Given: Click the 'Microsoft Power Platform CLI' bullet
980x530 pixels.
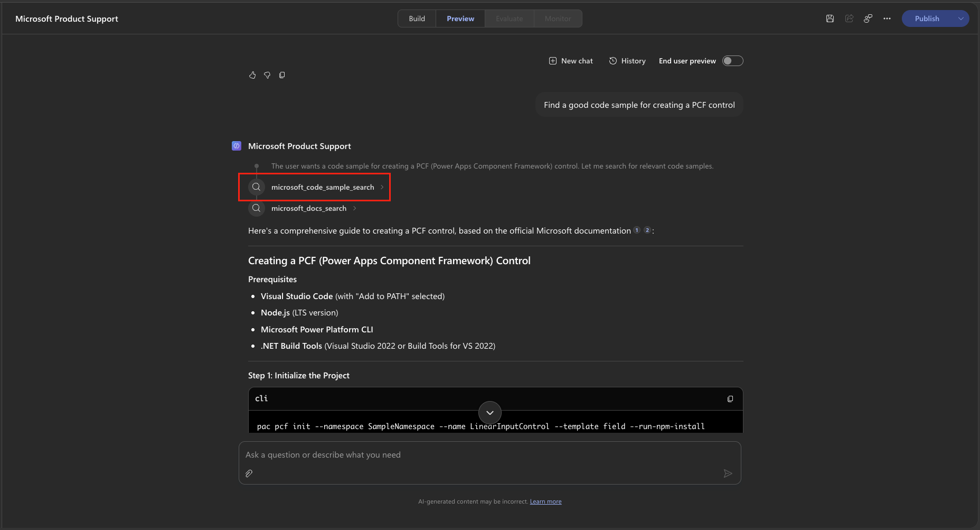Looking at the screenshot, I should (317, 329).
